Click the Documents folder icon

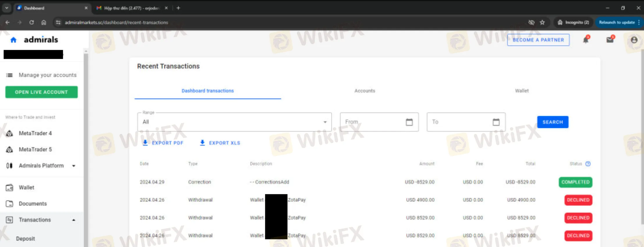tap(9, 204)
